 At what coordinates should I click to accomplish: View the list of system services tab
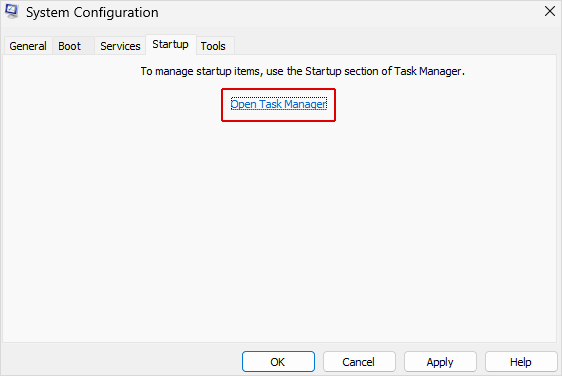(x=120, y=46)
